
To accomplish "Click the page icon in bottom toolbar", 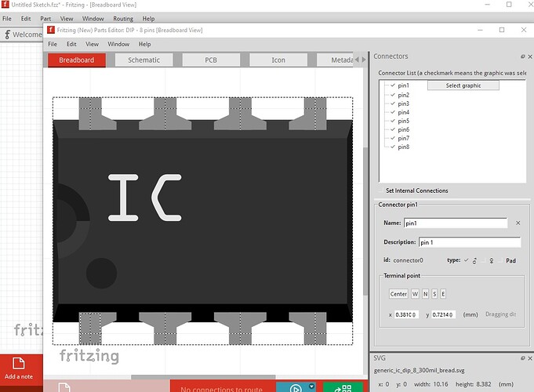I will point(64,387).
